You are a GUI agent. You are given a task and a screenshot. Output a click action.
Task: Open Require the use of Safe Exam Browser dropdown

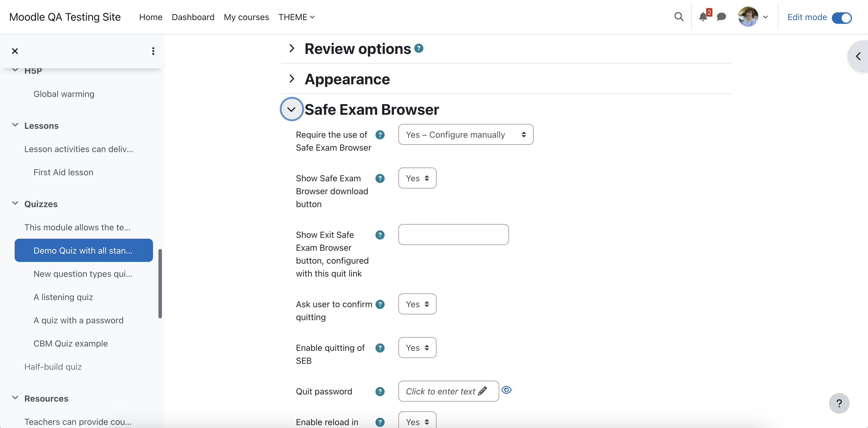pos(466,135)
